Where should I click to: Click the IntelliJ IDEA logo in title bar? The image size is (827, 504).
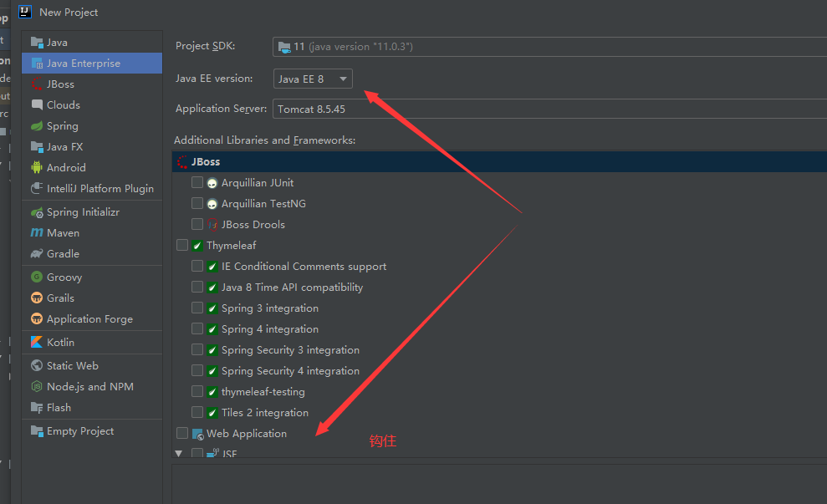(x=25, y=12)
